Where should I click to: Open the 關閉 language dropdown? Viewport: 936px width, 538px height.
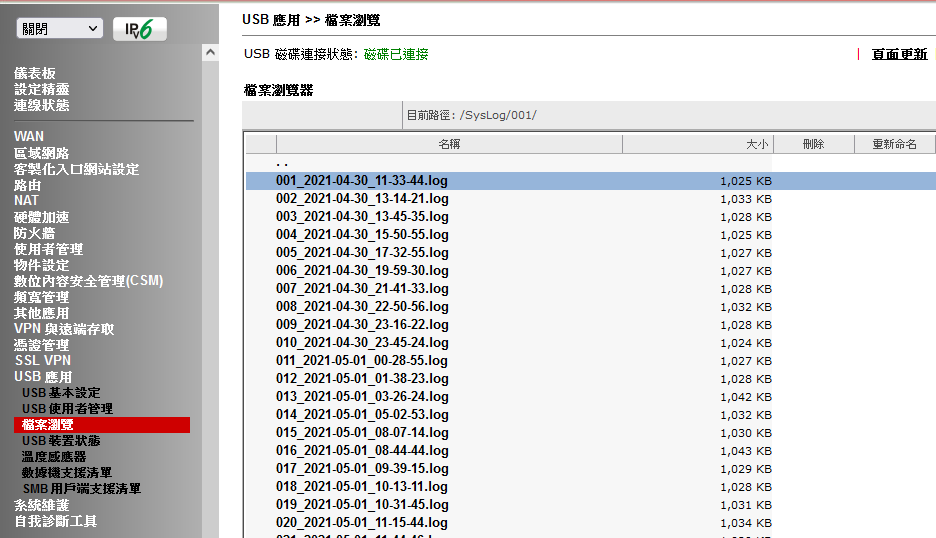coord(59,29)
